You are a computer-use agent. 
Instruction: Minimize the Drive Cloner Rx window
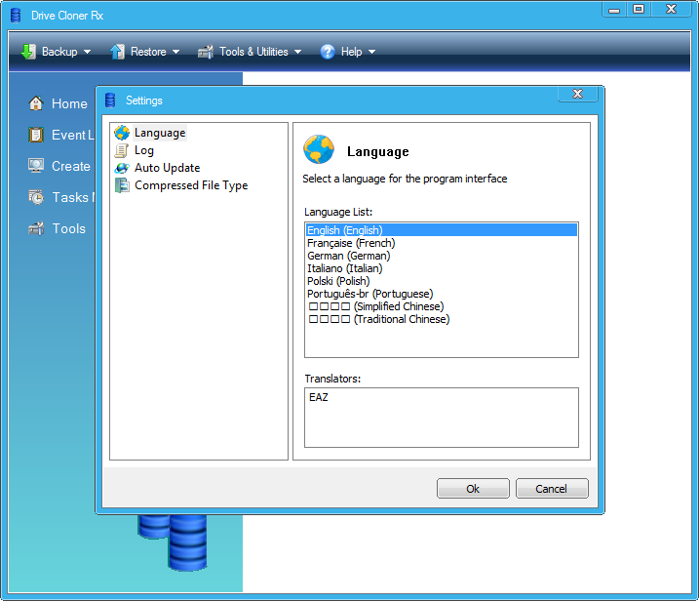coord(614,10)
